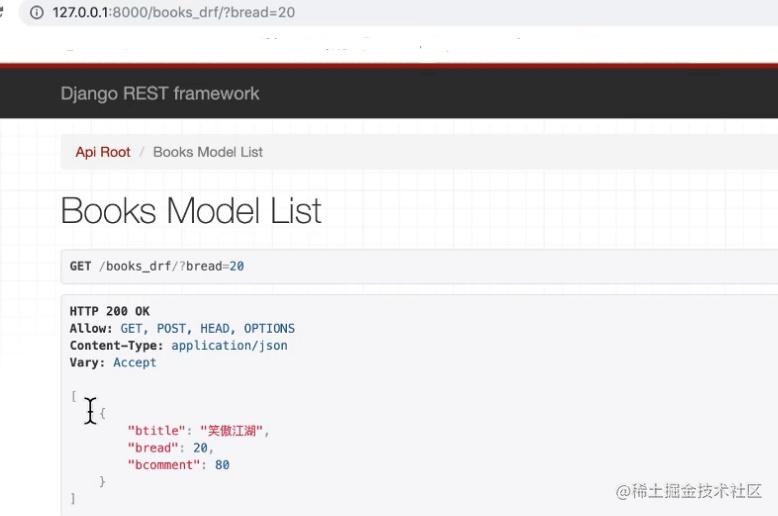Click the Allow header label

click(91, 328)
